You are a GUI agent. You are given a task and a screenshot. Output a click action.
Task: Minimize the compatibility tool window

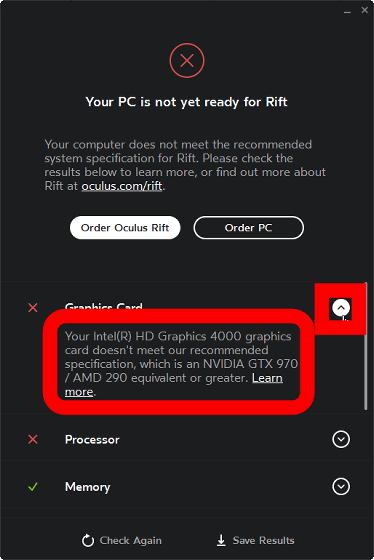(x=347, y=11)
